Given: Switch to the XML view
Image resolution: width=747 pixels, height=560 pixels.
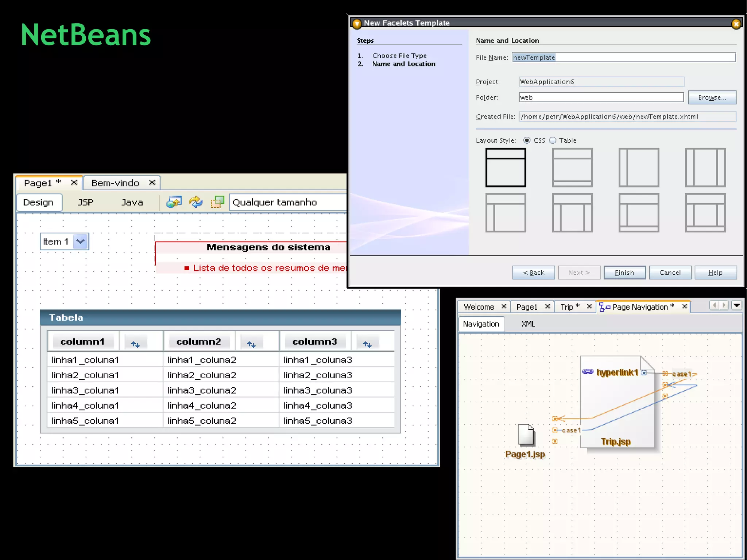Looking at the screenshot, I should click(x=528, y=324).
